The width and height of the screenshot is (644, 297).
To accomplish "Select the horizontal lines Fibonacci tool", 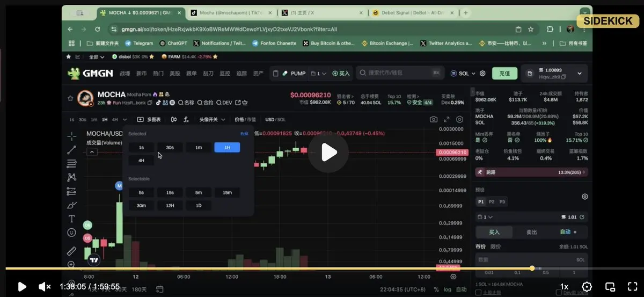I will tap(71, 164).
